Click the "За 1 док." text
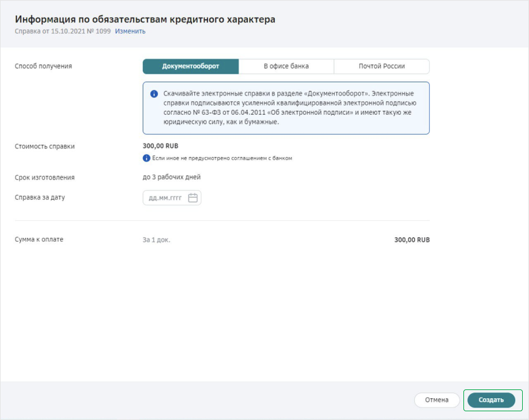Screen dimensions: 529x420 click(x=156, y=240)
